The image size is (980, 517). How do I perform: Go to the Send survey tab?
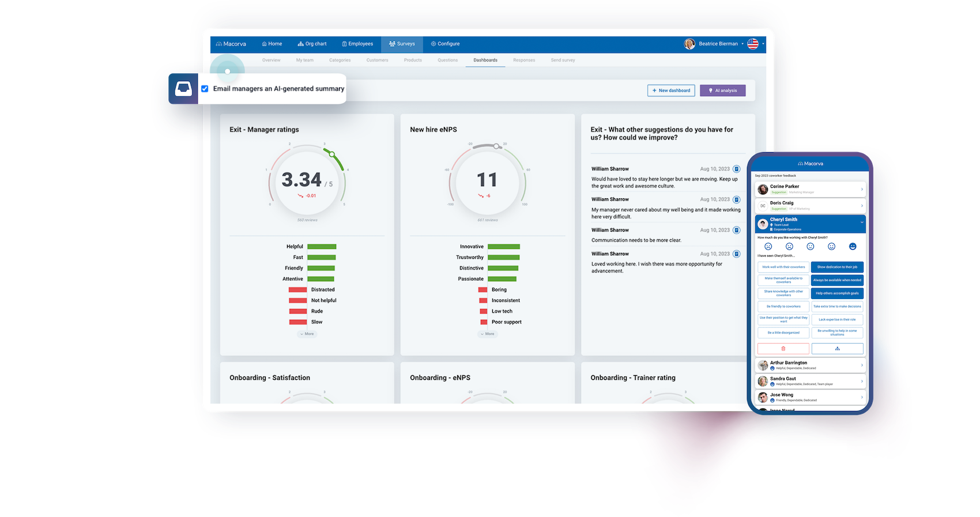563,60
